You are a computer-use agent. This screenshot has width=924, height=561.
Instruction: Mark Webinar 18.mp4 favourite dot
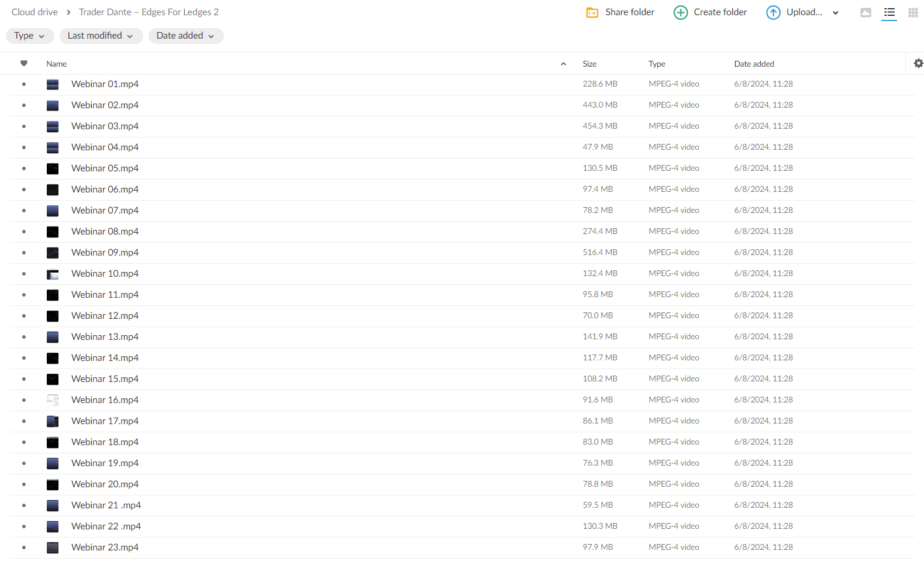(24, 442)
